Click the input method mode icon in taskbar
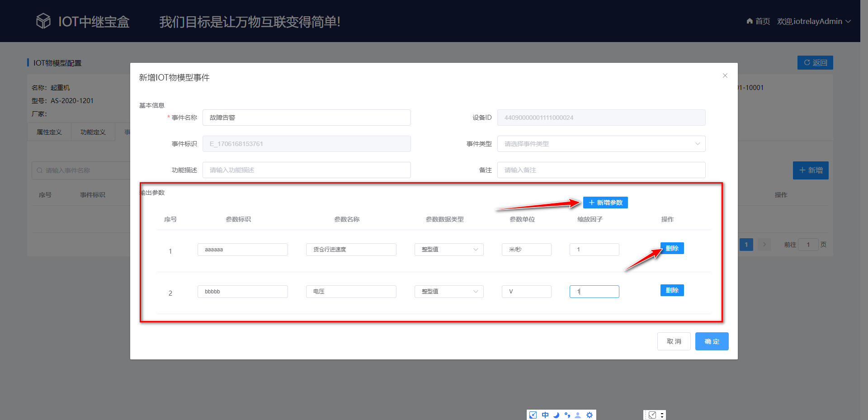Image resolution: width=868 pixels, height=420 pixels. [545, 415]
